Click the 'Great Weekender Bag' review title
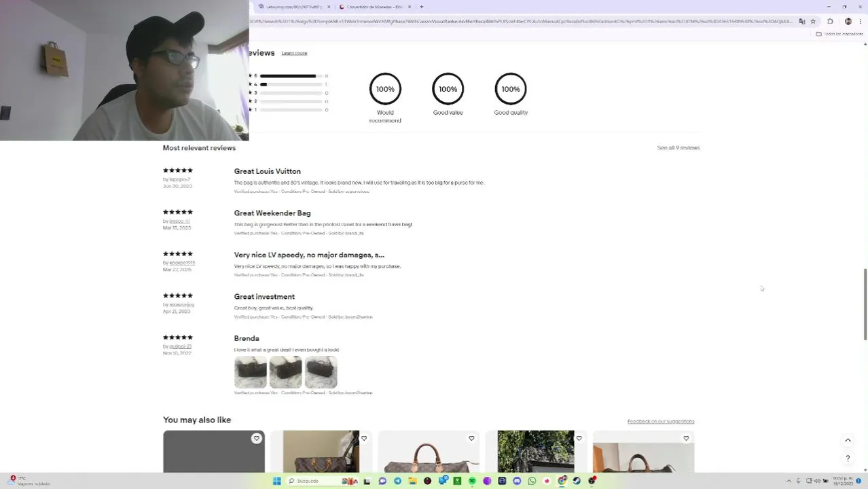 (272, 213)
